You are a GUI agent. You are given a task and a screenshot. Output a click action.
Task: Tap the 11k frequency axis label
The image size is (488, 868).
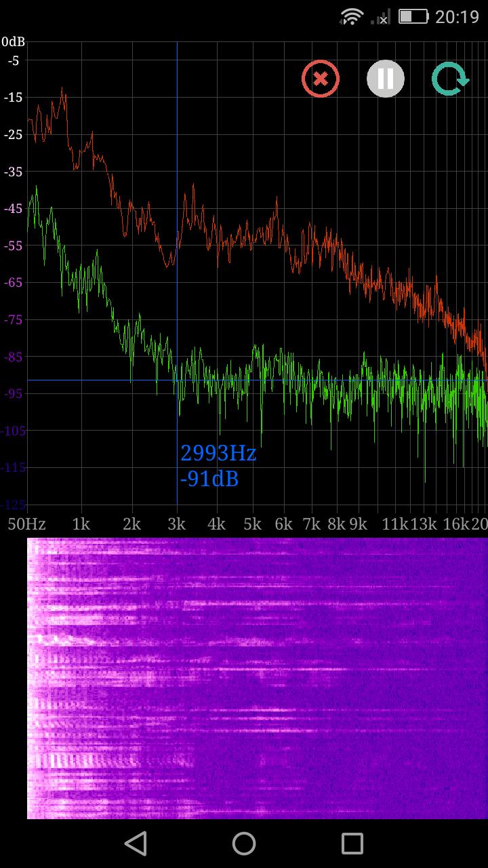tap(395, 524)
